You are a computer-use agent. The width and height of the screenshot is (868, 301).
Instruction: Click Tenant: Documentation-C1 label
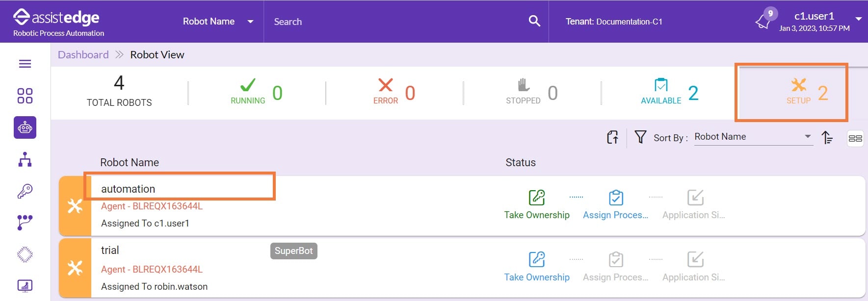tap(614, 22)
